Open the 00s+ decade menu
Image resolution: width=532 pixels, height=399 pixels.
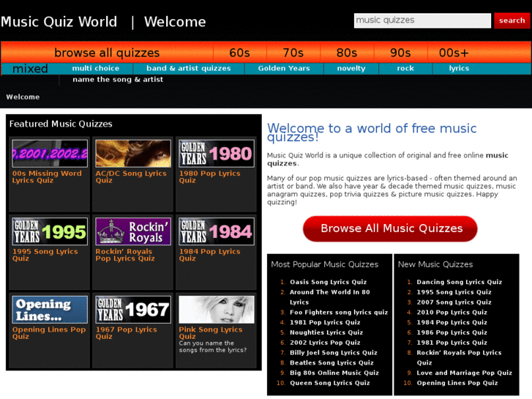[454, 53]
